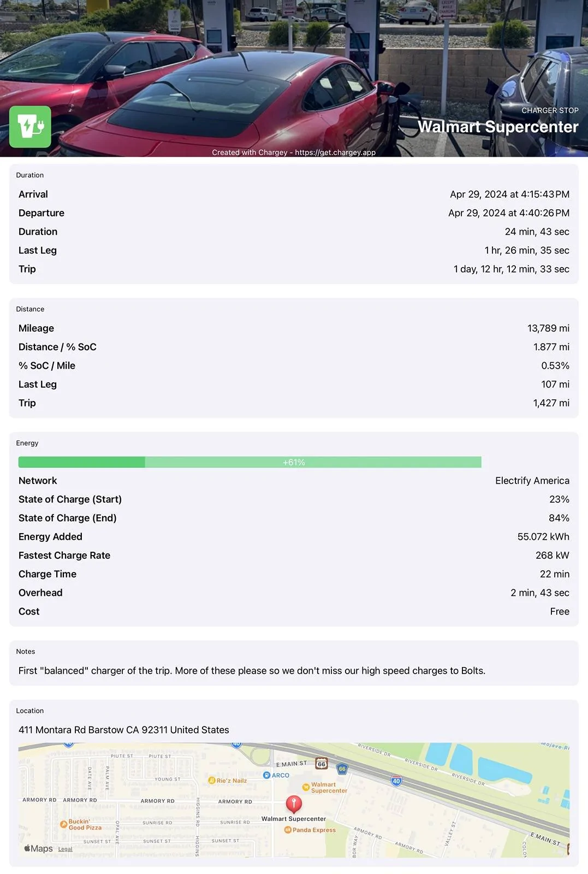The image size is (588, 874).
Task: Open the get.chargey.app link in header
Action: tap(335, 152)
